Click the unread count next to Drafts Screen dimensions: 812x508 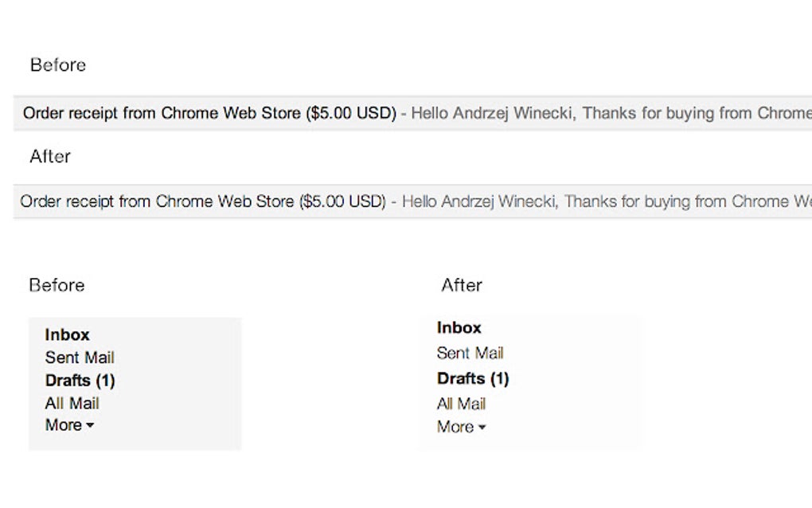coord(106,381)
